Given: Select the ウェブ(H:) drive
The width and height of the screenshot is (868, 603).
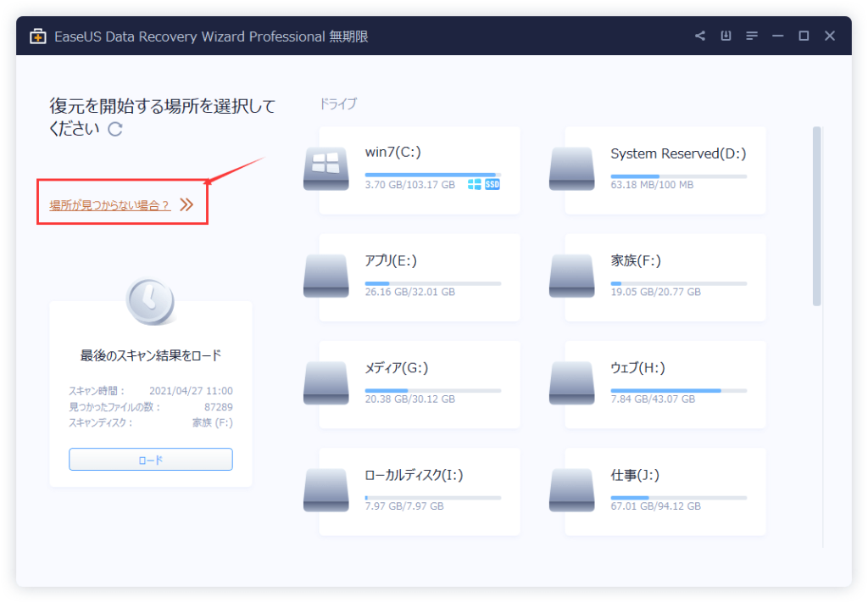Looking at the screenshot, I should tap(665, 383).
